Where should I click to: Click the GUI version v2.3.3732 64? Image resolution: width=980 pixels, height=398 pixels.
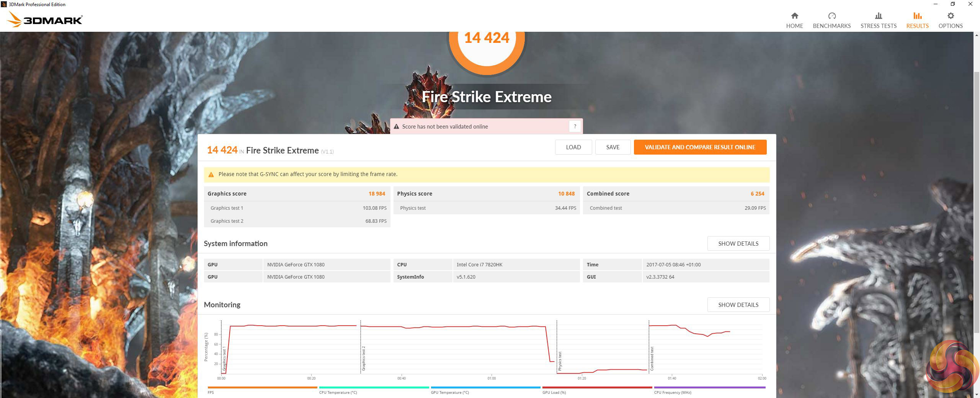pyautogui.click(x=660, y=277)
